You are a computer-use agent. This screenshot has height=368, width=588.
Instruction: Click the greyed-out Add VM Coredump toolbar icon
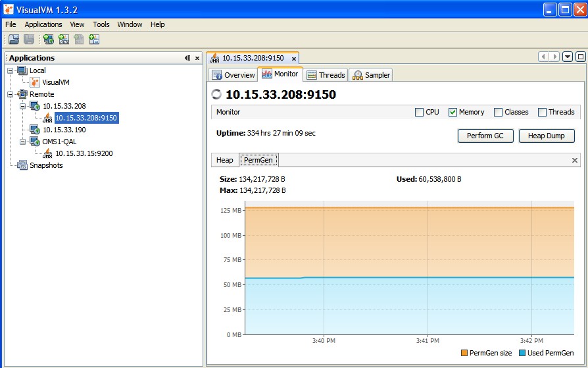(79, 39)
